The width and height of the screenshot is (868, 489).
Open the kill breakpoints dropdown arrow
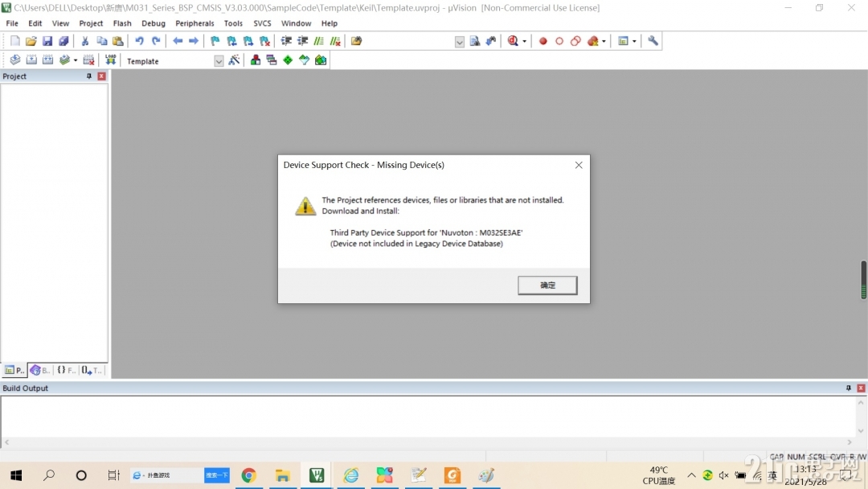click(604, 41)
